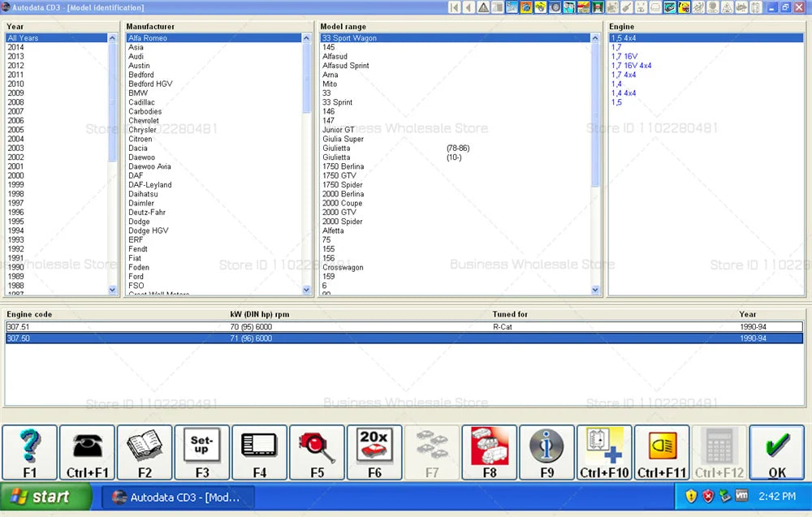Screen dimensions: 812x517
Task: Click the 2:42 PM taskbar clock
Action: pos(777,496)
